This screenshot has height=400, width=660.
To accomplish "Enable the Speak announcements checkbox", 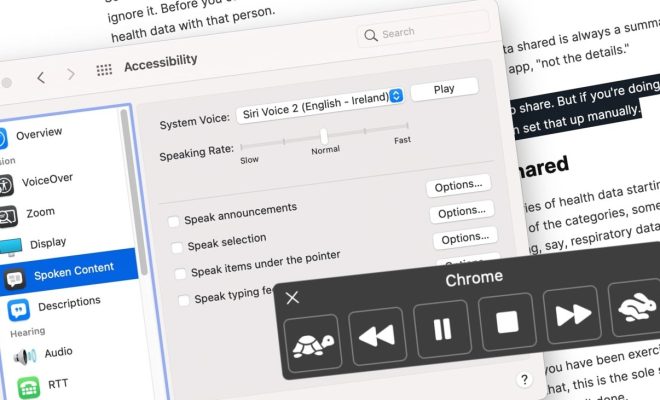I will pyautogui.click(x=173, y=221).
